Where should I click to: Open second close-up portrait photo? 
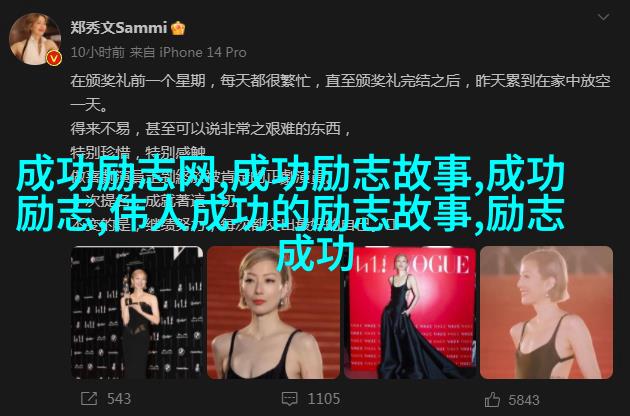[x=273, y=312]
